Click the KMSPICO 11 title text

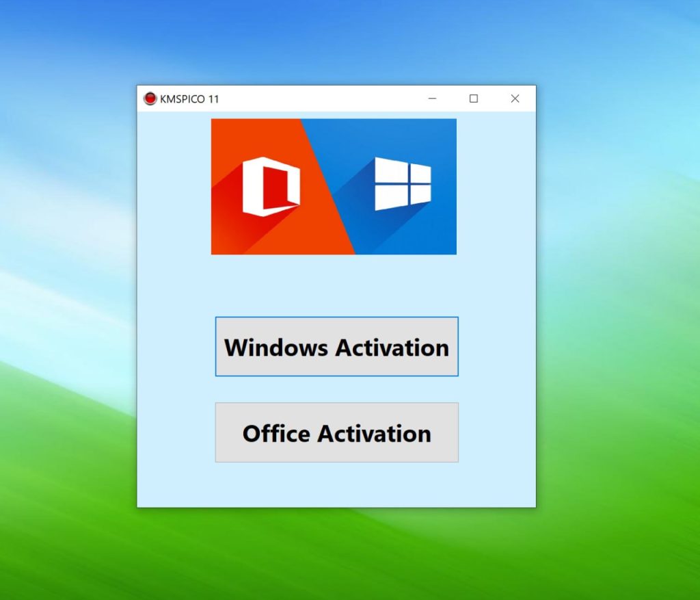pyautogui.click(x=189, y=99)
